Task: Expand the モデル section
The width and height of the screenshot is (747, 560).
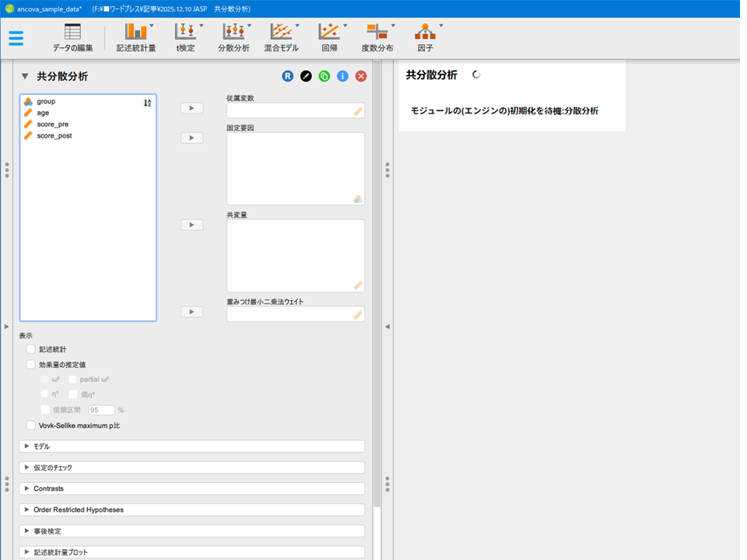Action: (x=191, y=446)
